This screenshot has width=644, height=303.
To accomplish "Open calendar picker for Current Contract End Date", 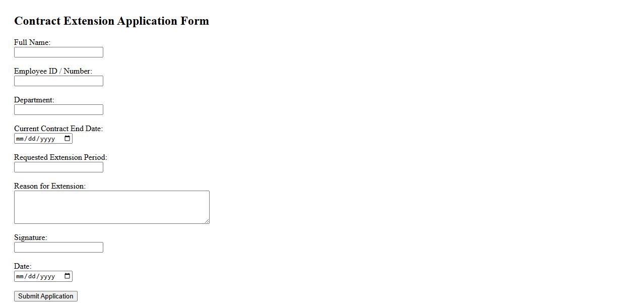I will (68, 139).
